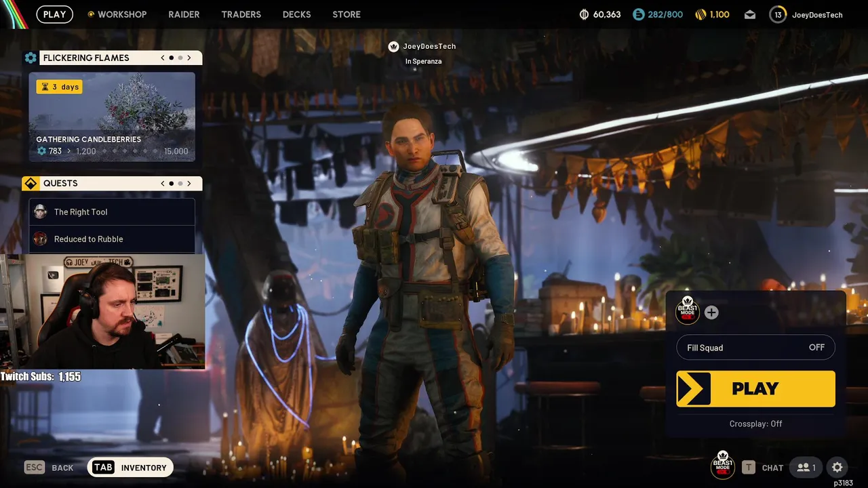Open the Traders tab
The image size is (868, 488).
click(x=241, y=14)
